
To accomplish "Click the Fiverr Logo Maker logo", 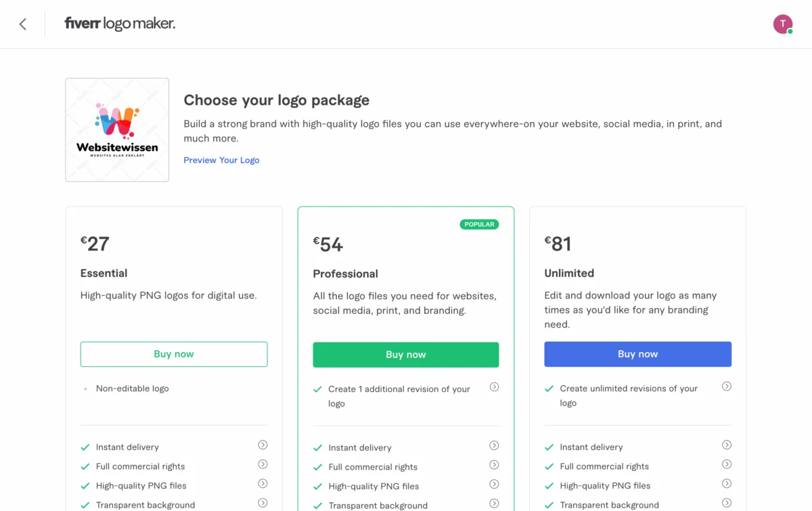I will [120, 24].
